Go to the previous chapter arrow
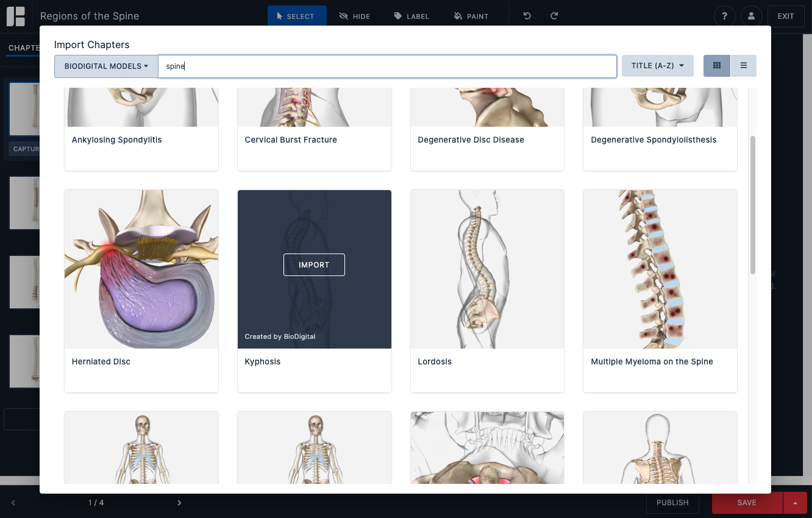Viewport: 812px width, 518px height. click(x=13, y=503)
